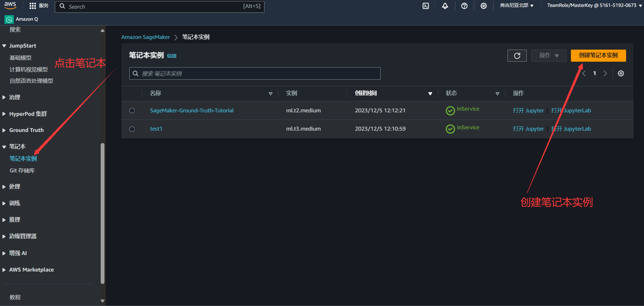Click 打开 JupyterLab for SageMaker-Ground-Truth-Tutorial
The width and height of the screenshot is (644, 306).
tap(571, 111)
